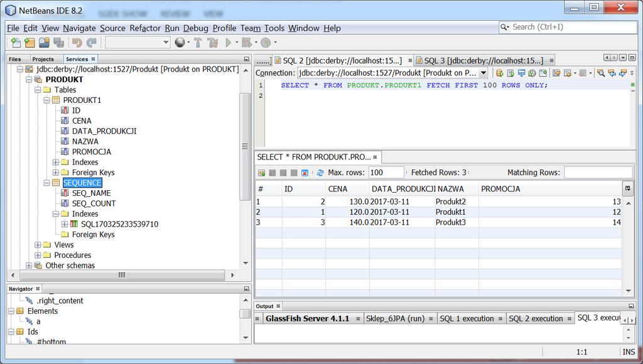
Task: Close the Services tab
Action: coord(93,59)
